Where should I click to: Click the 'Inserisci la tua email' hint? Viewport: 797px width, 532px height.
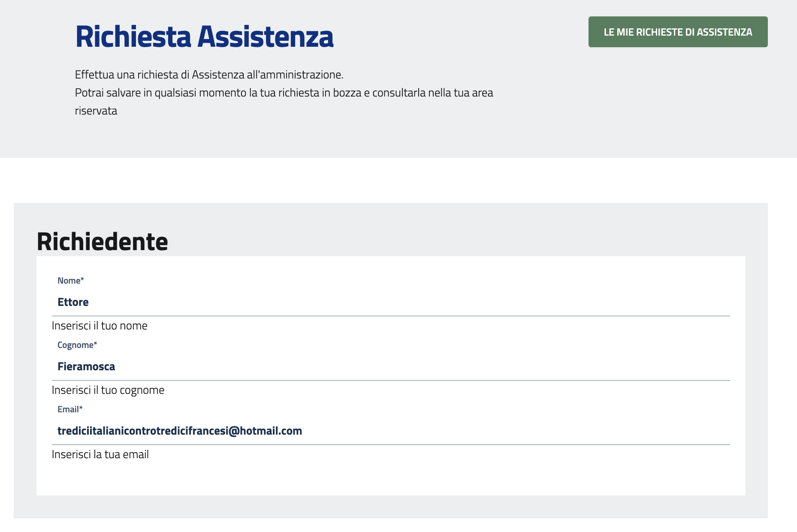point(100,454)
